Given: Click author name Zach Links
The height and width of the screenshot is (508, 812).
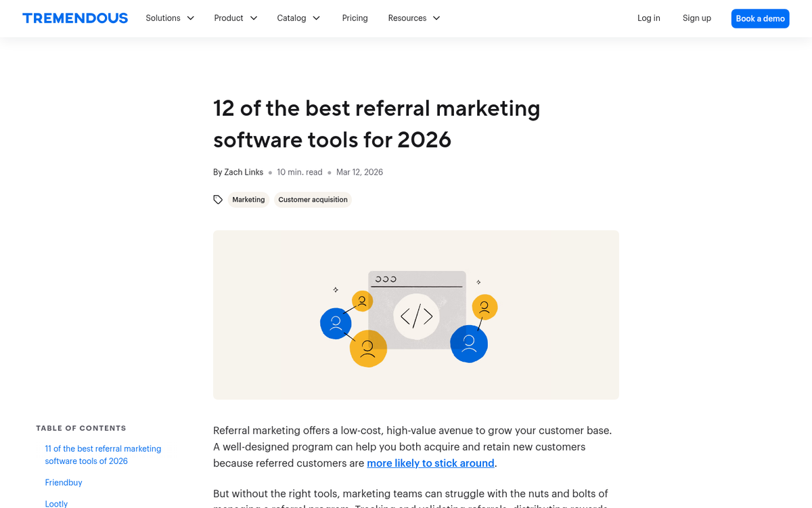Looking at the screenshot, I should 244,172.
